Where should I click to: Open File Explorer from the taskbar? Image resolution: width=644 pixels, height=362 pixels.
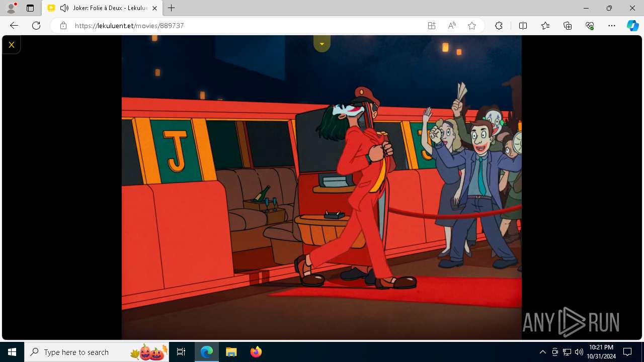click(231, 352)
